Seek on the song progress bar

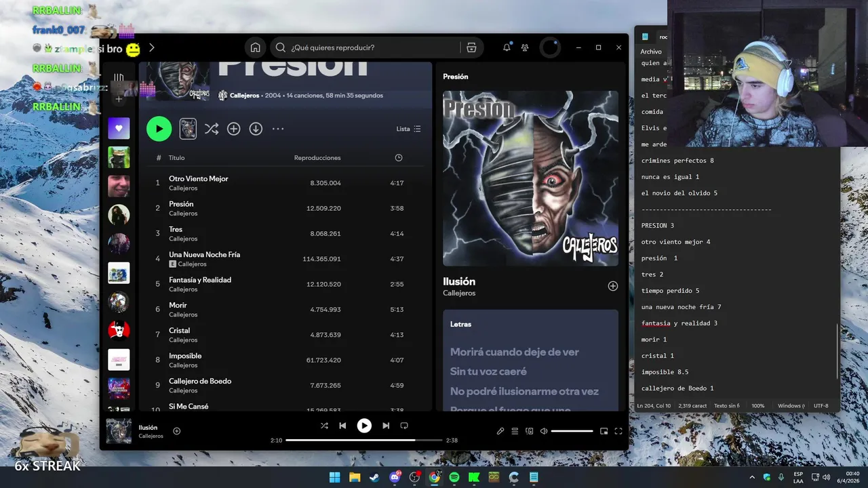coord(363,440)
